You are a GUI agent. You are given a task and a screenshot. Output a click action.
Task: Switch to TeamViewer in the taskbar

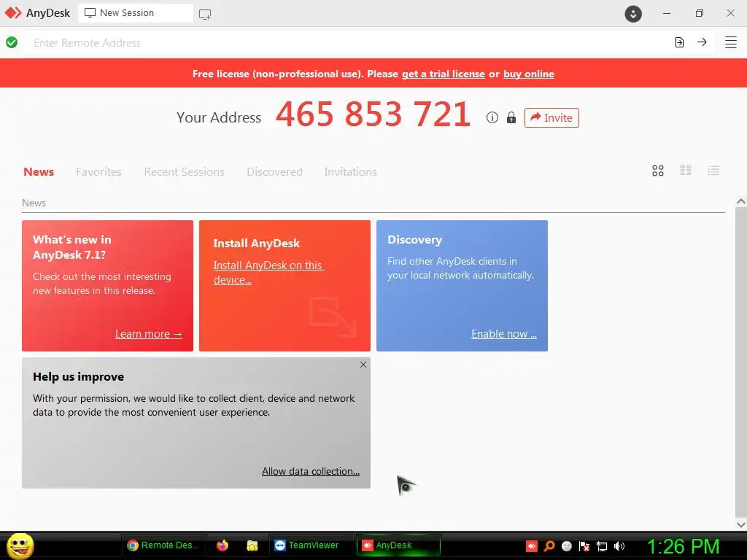(311, 545)
